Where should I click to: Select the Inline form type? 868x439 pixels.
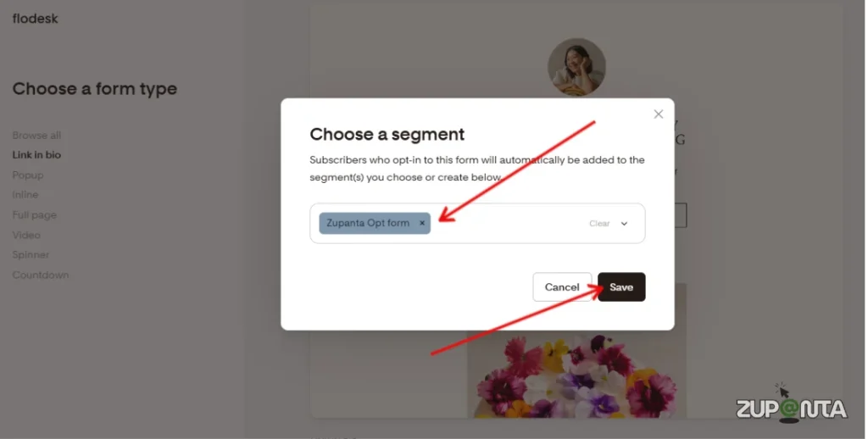pos(25,195)
